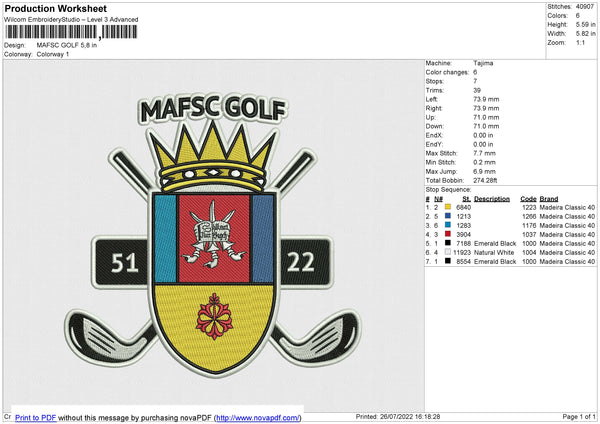Click the 'Print to PDF' link
This screenshot has height=424, width=600.
36,417
